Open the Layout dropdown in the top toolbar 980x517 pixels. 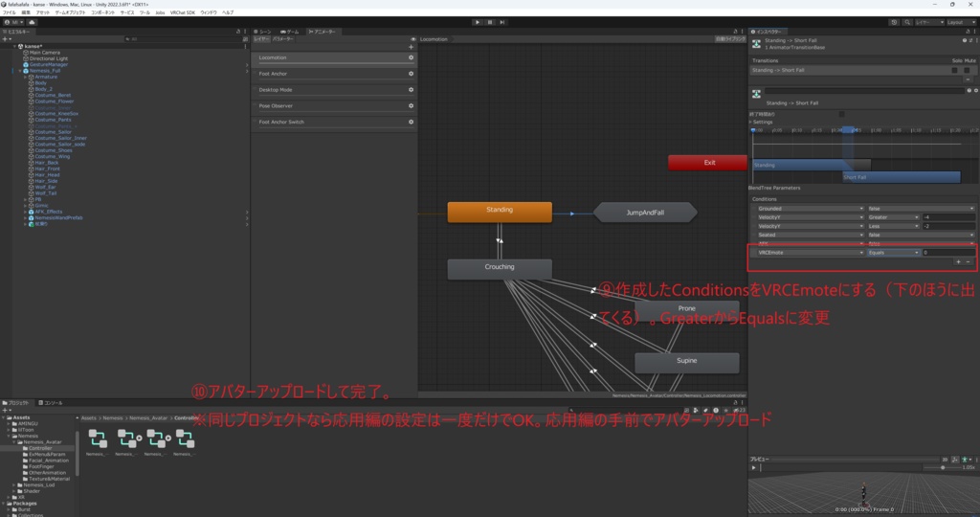(961, 22)
